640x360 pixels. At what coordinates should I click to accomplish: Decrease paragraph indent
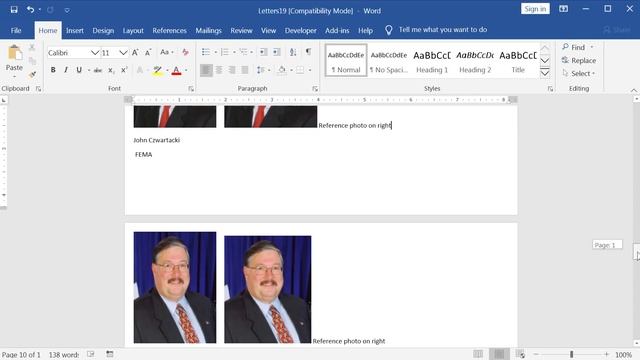[x=264, y=52]
